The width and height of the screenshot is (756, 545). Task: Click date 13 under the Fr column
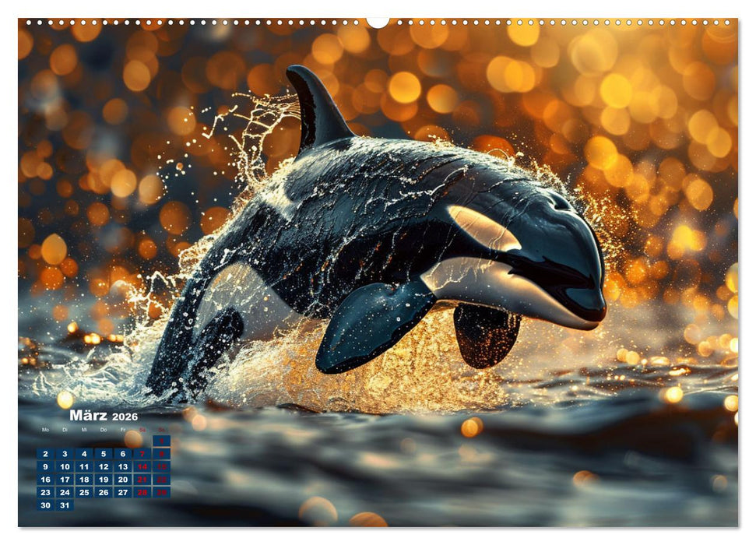coord(122,466)
